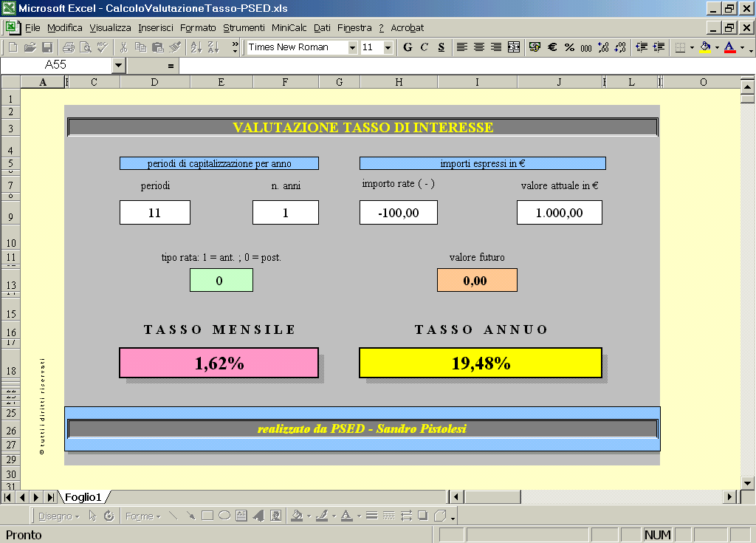Open the Name Box dropdown arrow

[119, 65]
